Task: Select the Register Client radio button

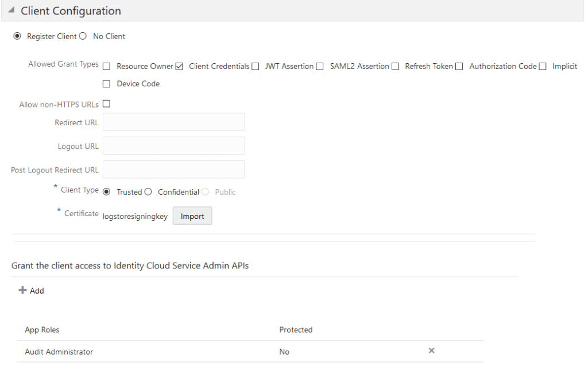Action: (x=17, y=36)
